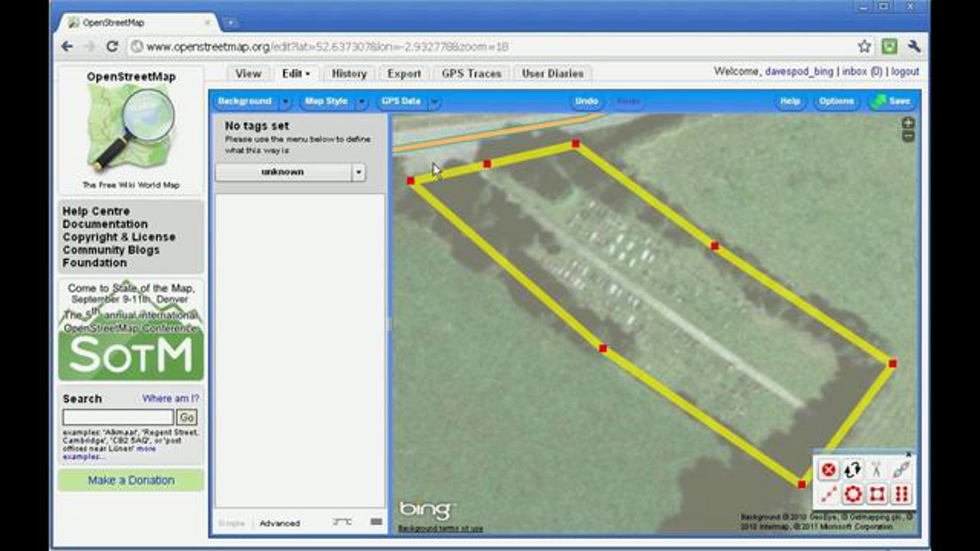
Task: Zoom out with the map minus icon
Action: (908, 137)
